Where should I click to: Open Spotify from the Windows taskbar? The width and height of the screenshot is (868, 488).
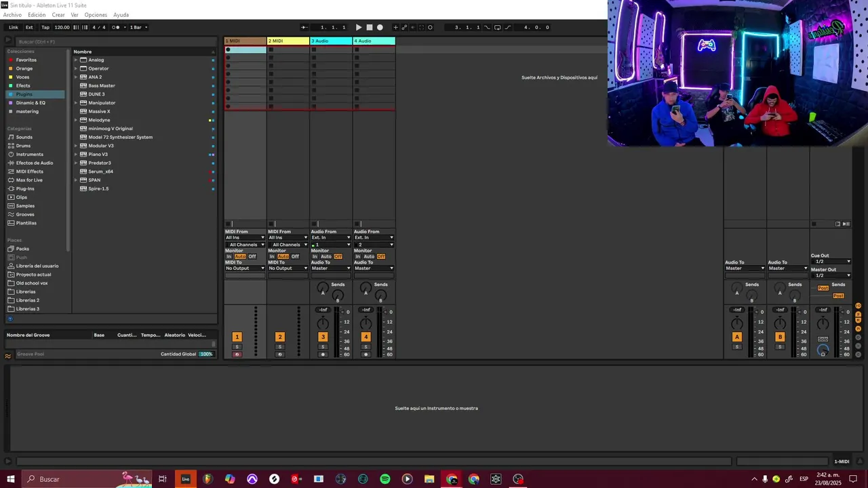click(x=385, y=479)
